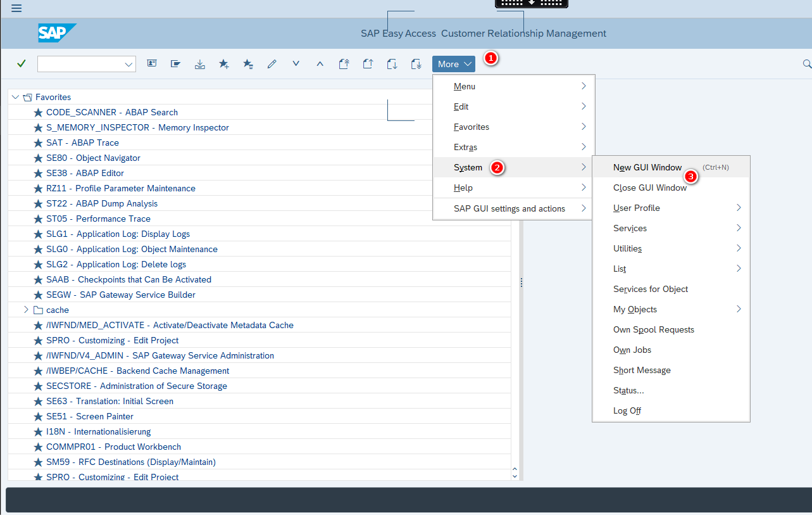The width and height of the screenshot is (812, 515).
Task: Click the green checkmark Enter icon
Action: (x=22, y=63)
